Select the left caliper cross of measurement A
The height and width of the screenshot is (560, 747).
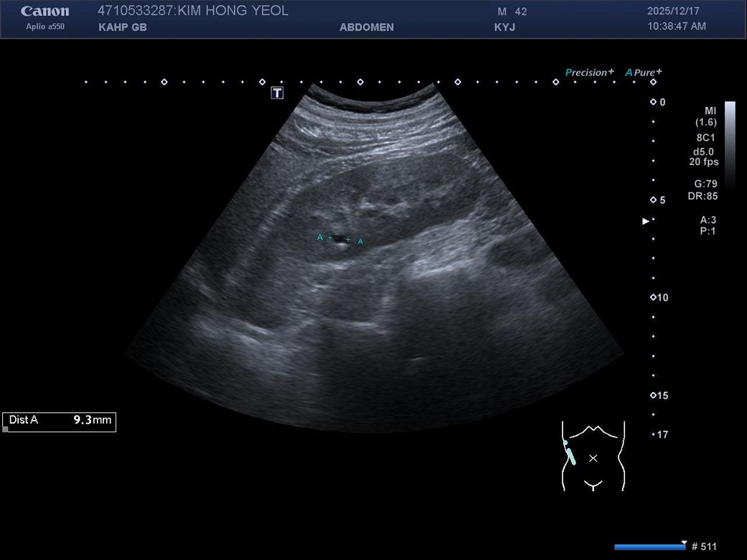[x=330, y=238]
